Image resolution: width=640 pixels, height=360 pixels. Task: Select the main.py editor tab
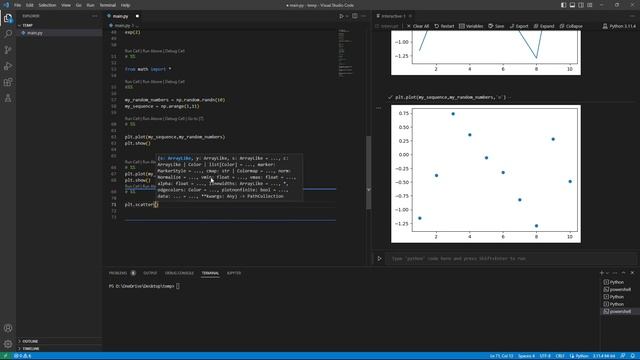[x=120, y=16]
